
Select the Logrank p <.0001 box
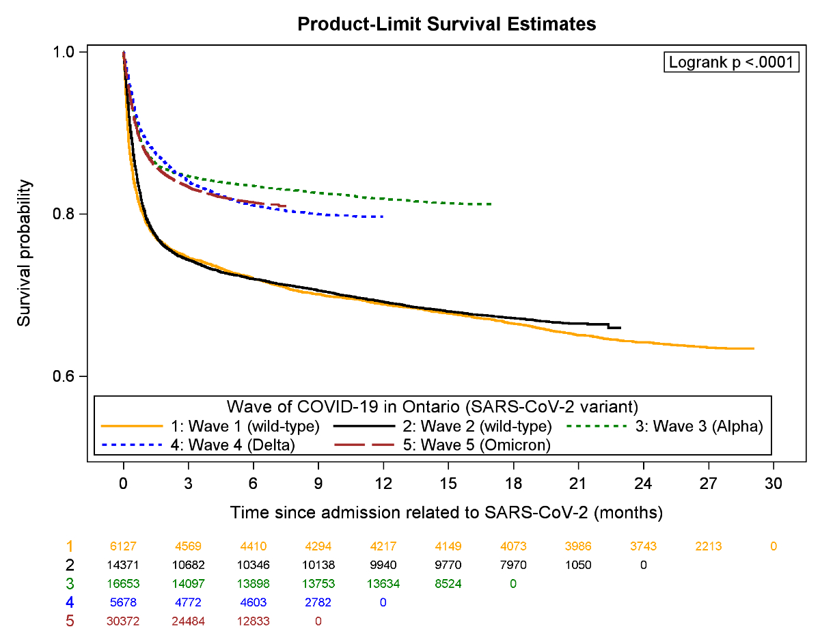(x=730, y=62)
